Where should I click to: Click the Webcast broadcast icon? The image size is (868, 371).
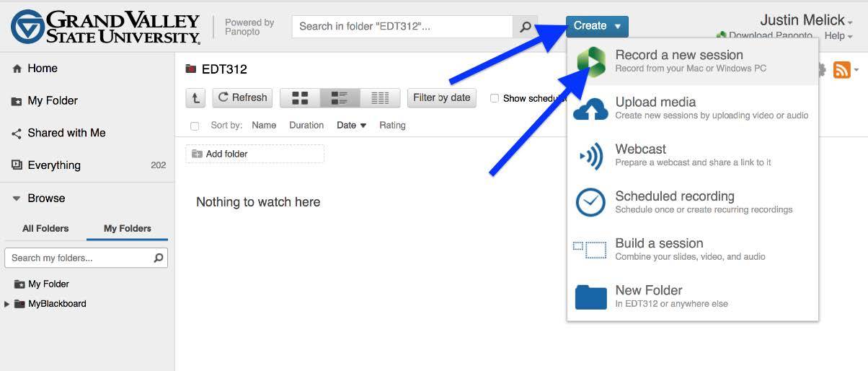tap(590, 156)
